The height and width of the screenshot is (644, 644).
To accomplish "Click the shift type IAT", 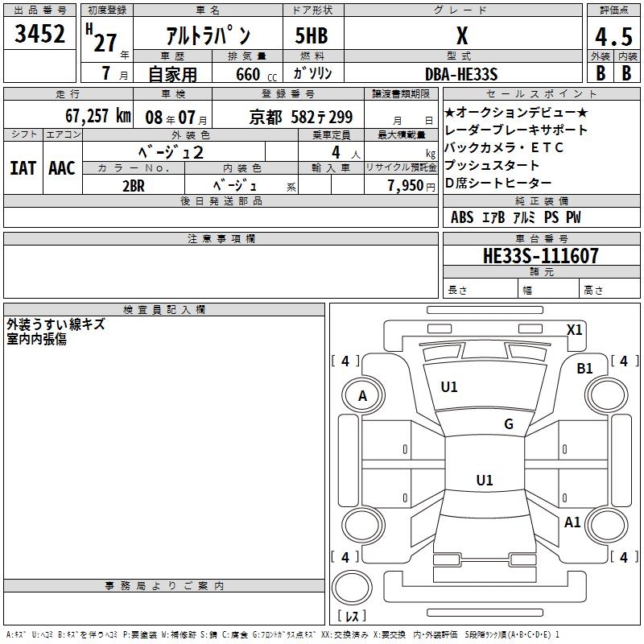I will point(23,168).
